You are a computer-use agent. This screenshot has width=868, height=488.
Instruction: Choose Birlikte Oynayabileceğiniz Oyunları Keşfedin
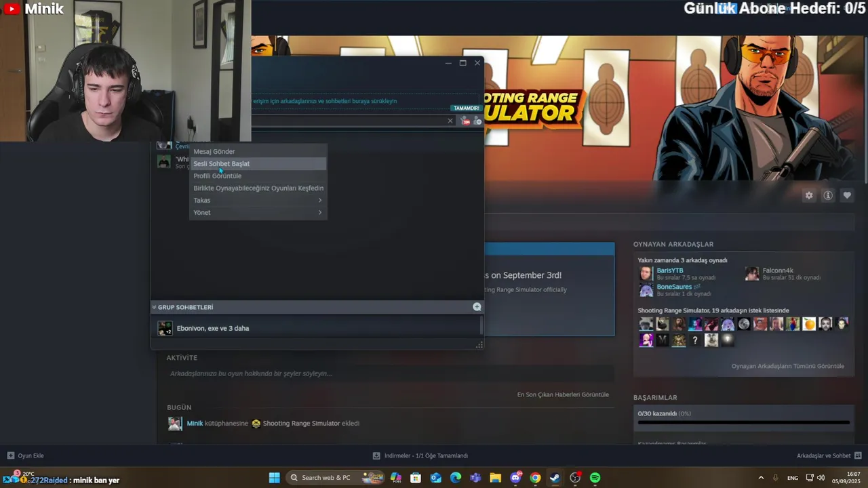tap(258, 188)
